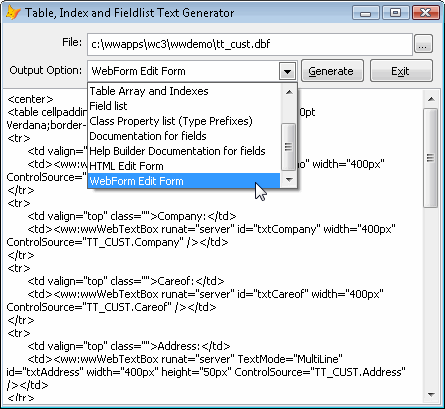The height and width of the screenshot is (409, 445).
Task: Click output text area scroll up arrow
Action: [431, 99]
